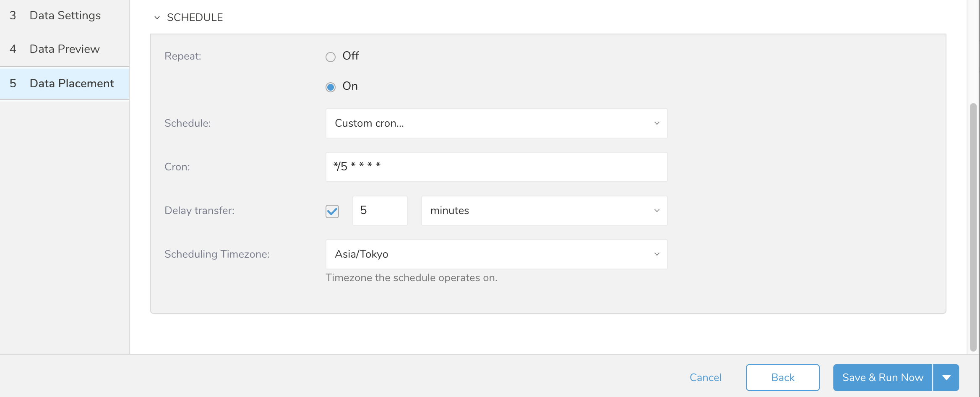Click the delay value number field
This screenshot has width=980, height=397.
pos(380,211)
